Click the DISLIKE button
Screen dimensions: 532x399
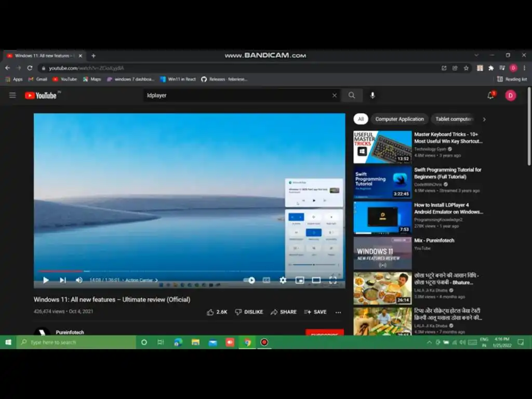249,312
